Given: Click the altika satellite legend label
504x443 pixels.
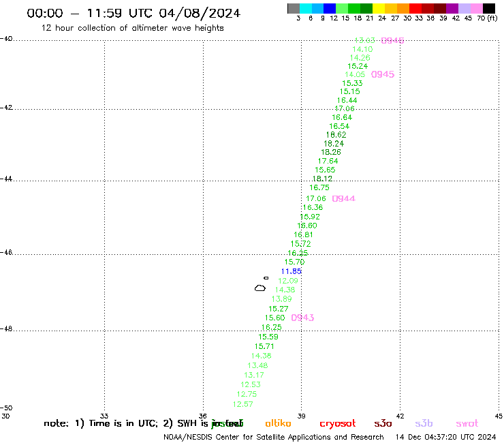Looking at the screenshot, I should (278, 423).
